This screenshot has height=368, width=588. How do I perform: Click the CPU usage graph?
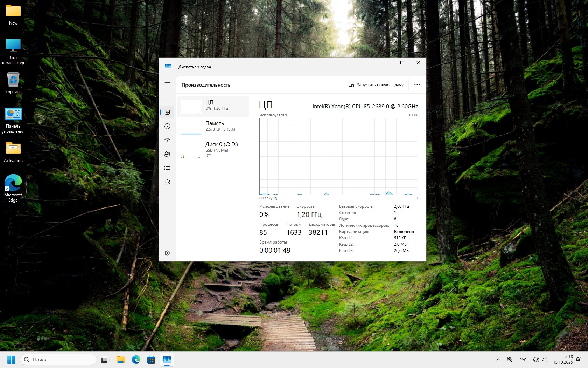338,156
